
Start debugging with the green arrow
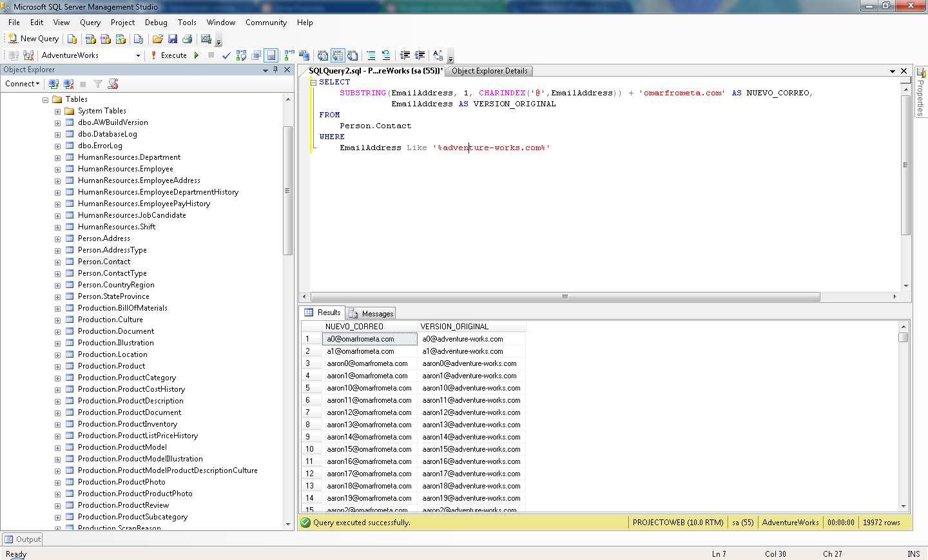197,55
